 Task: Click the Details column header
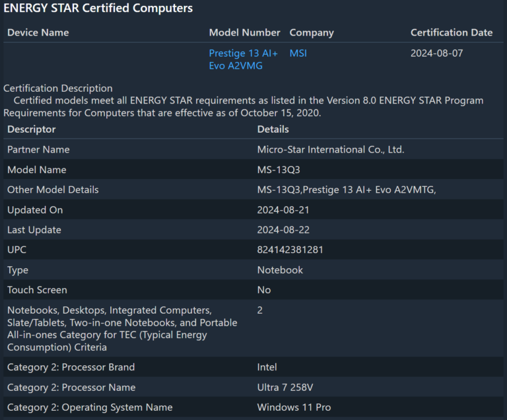[x=273, y=129]
